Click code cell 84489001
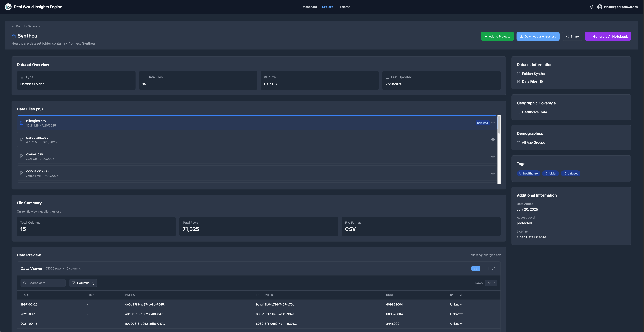 [393, 324]
